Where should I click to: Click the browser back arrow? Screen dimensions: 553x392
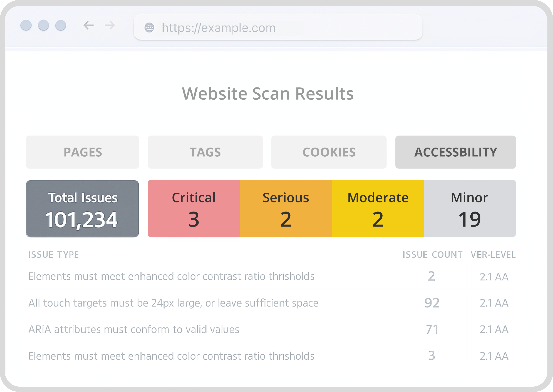89,25
